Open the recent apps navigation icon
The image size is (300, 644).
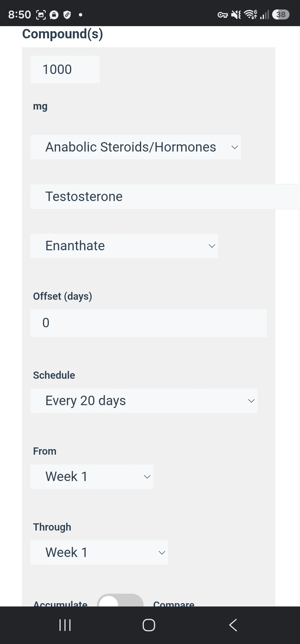(x=65, y=625)
